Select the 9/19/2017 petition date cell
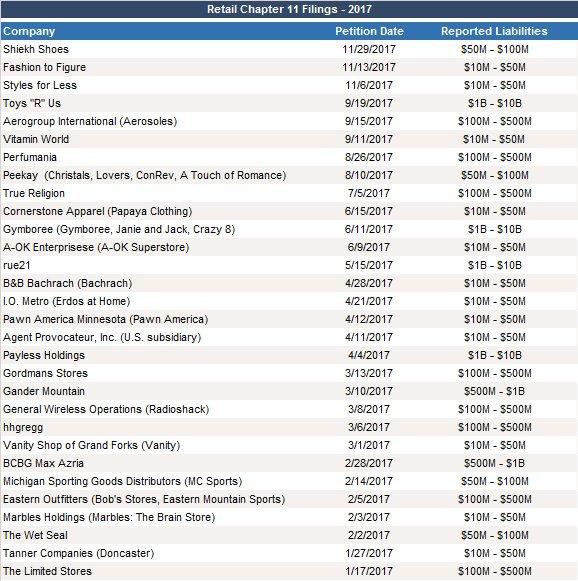The width and height of the screenshot is (578, 581). 369,103
